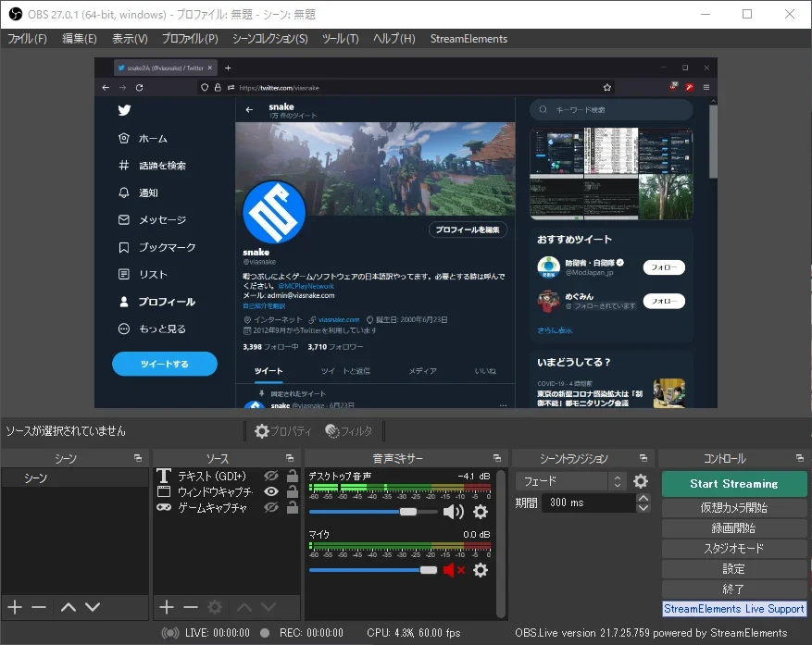Image resolution: width=812 pixels, height=645 pixels.
Task: Click the 仮想カメラ開始 button
Action: pyautogui.click(x=734, y=508)
